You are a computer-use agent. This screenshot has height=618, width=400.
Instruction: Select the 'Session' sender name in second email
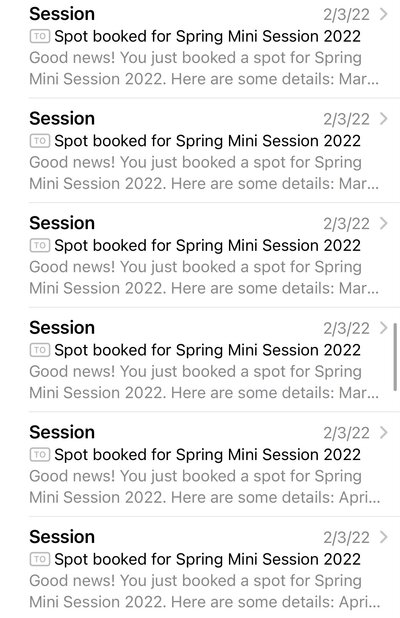[62, 119]
